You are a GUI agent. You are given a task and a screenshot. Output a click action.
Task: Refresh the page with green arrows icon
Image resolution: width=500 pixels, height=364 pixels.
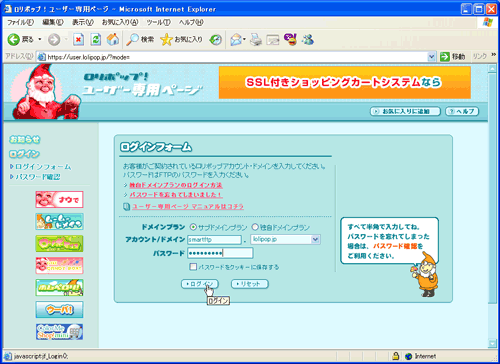[x=96, y=40]
